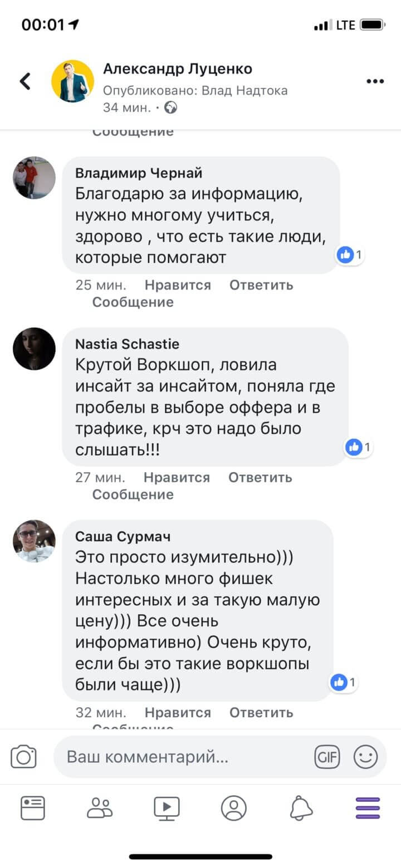
Task: View like reaction on Nastia Schastie's comment
Action: tap(358, 447)
